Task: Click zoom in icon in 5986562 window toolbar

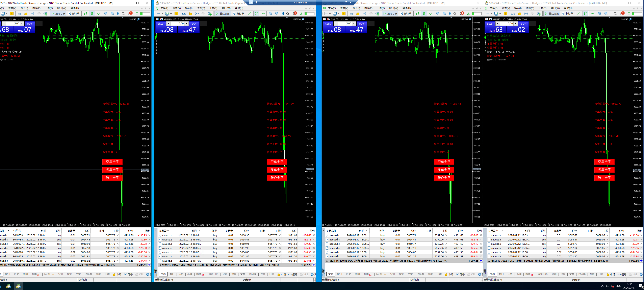Action: [x=271, y=13]
